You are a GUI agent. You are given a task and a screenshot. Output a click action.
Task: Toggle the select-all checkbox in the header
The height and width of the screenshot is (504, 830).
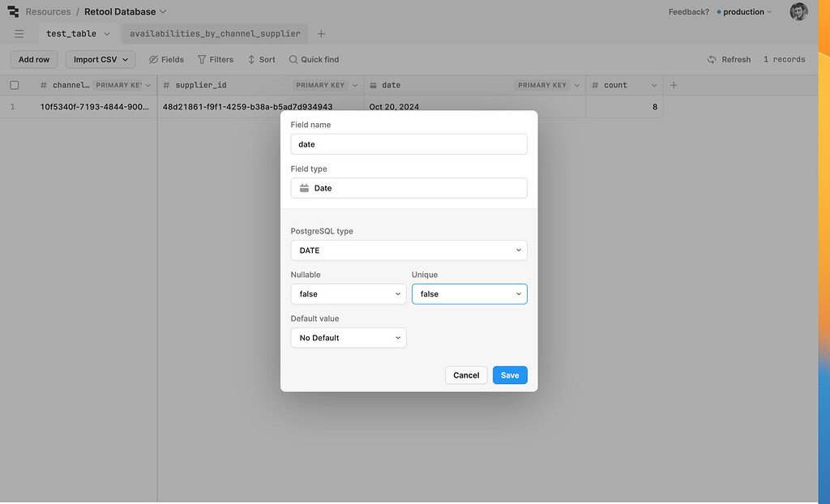pos(14,84)
